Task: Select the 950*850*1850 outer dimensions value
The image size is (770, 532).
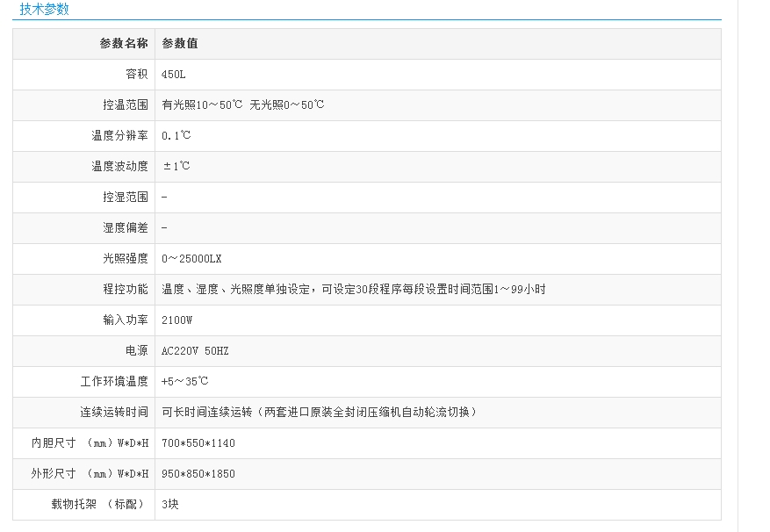Action: coord(198,474)
